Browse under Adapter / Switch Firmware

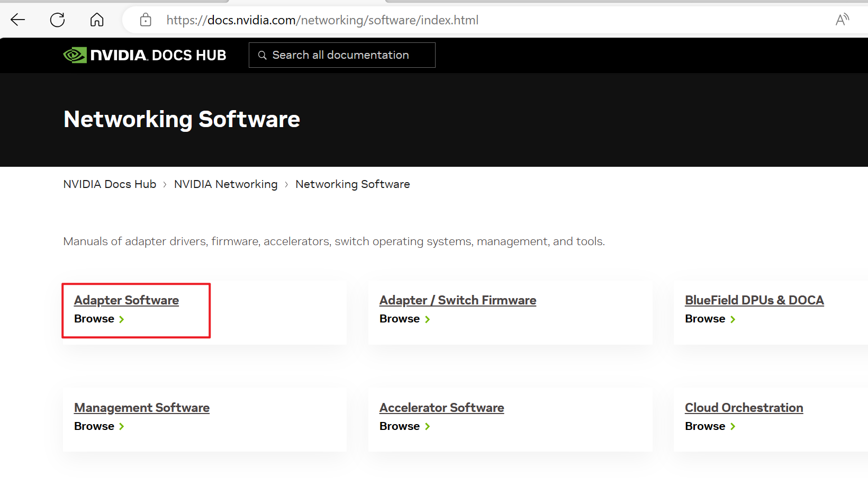pos(400,319)
